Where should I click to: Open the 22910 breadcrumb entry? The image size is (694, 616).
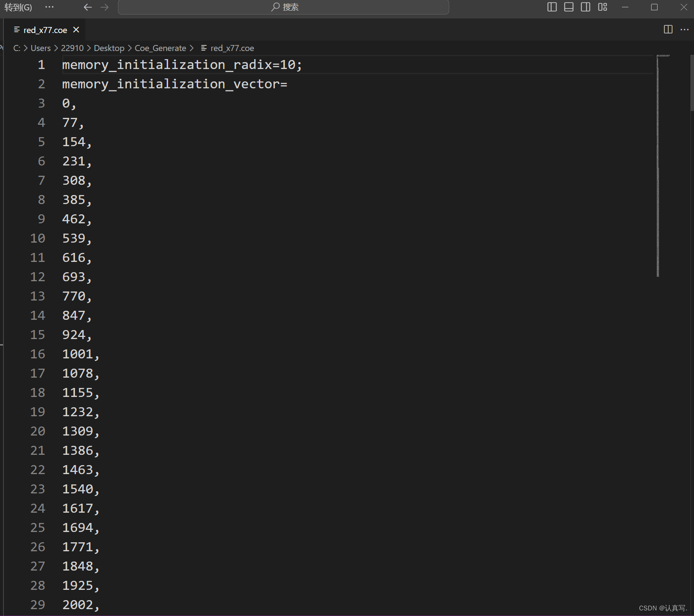72,48
